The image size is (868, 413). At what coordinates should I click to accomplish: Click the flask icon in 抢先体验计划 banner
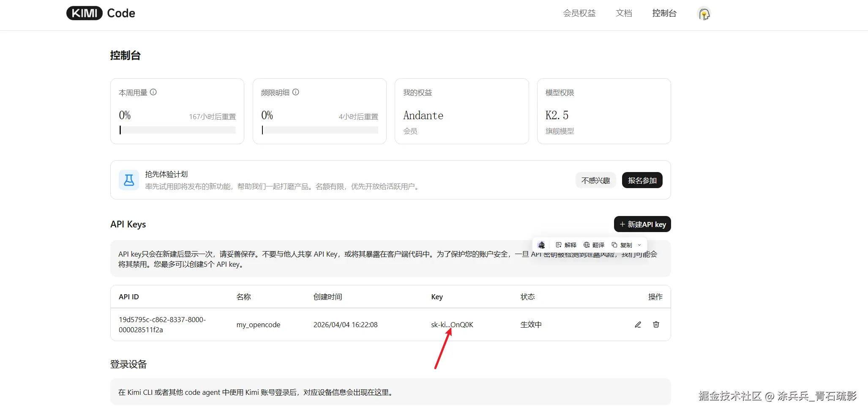129,180
